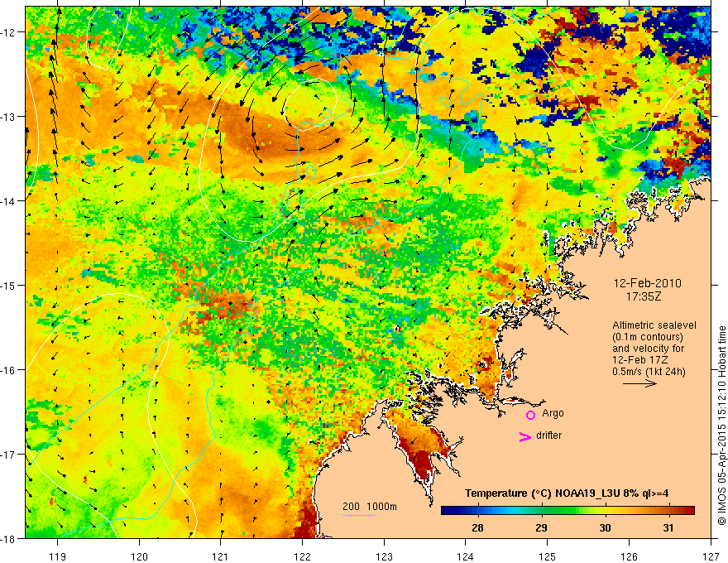Image resolution: width=728 pixels, height=563 pixels.
Task: Click the latitude axis label -12
Action: [x=8, y=32]
